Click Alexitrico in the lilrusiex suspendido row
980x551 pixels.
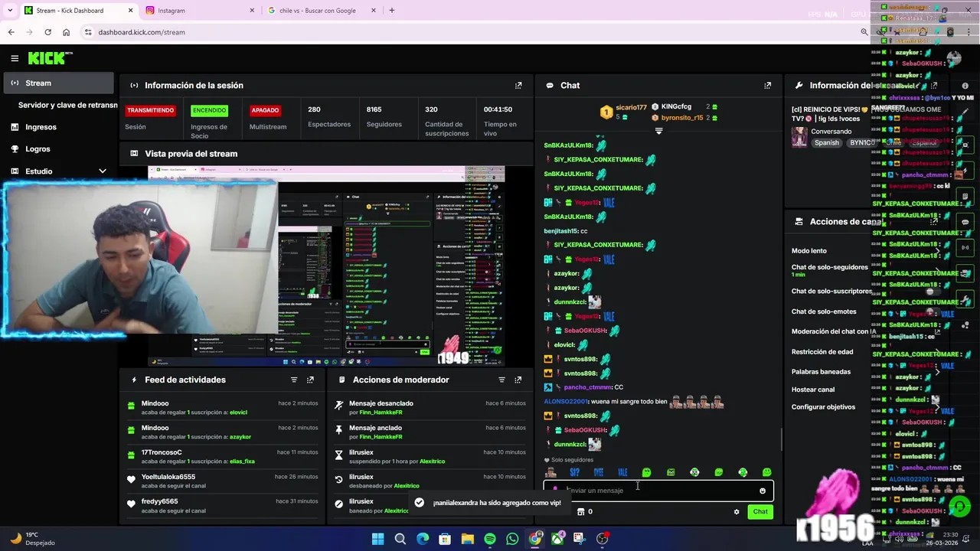click(x=432, y=461)
